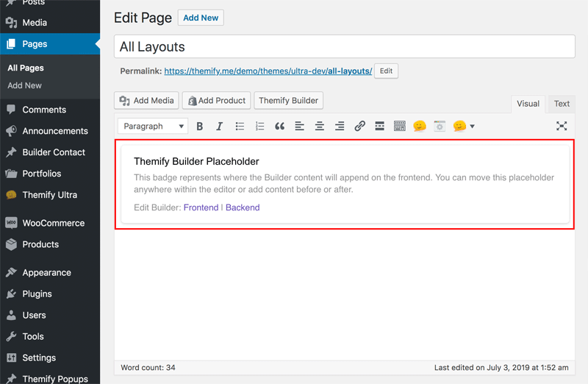Open Themify Popups menu
The width and height of the screenshot is (588, 384).
click(x=50, y=378)
